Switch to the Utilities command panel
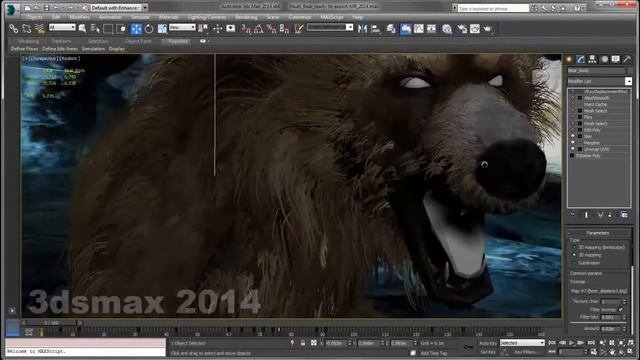 point(627,60)
